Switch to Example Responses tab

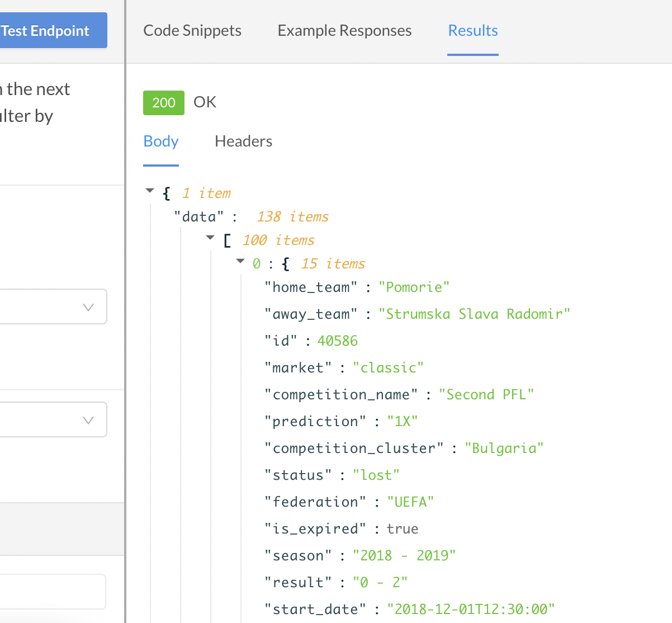tap(344, 31)
